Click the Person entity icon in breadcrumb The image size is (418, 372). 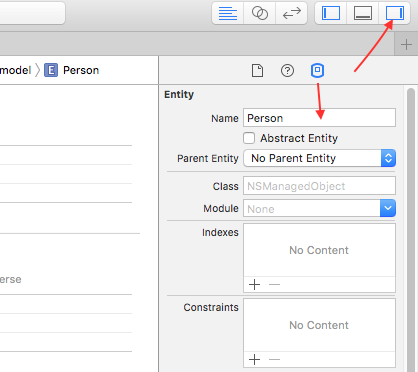[51, 70]
